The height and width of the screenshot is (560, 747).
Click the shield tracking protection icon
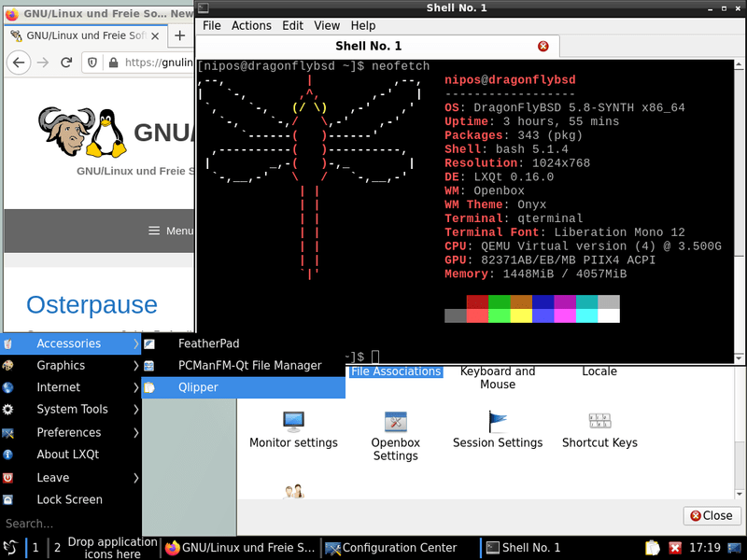pyautogui.click(x=92, y=63)
